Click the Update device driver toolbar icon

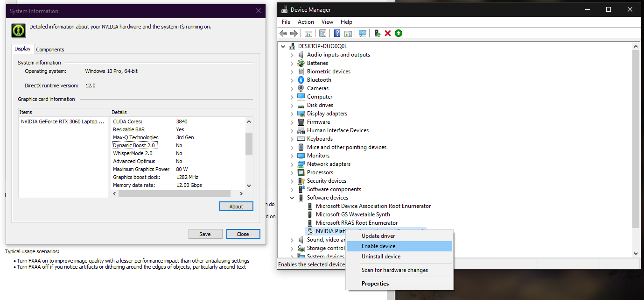tap(377, 33)
